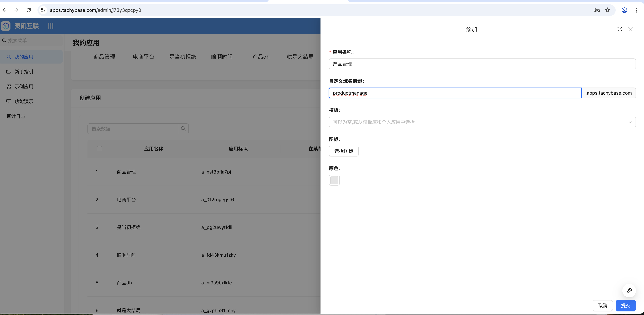Open browser profile avatar icon
644x315 pixels.
[x=624, y=10]
